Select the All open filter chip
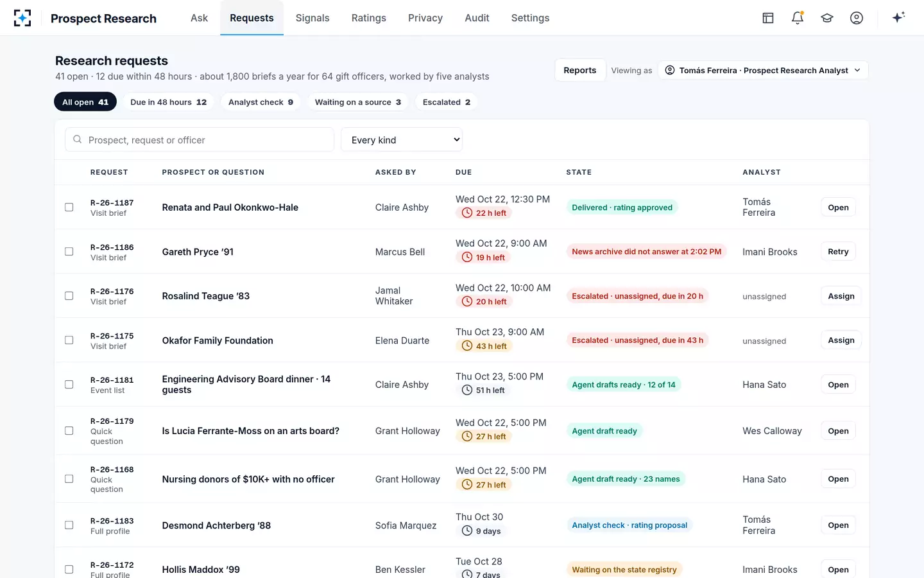This screenshot has height=578, width=924. [85, 102]
